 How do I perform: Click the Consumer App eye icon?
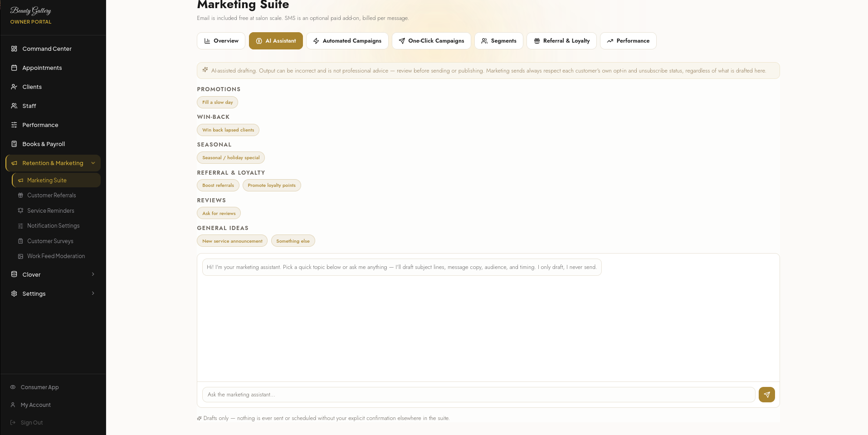13,387
